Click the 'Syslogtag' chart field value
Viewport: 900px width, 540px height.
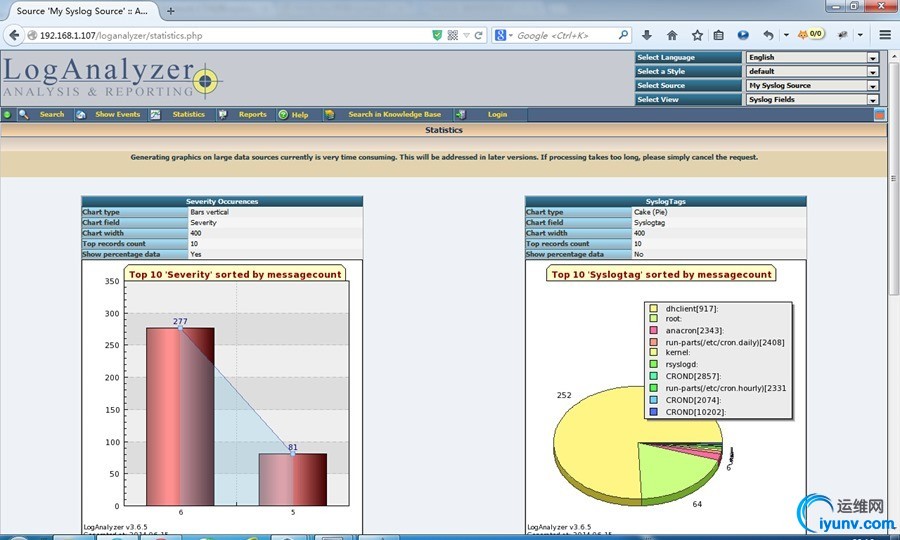pos(649,223)
